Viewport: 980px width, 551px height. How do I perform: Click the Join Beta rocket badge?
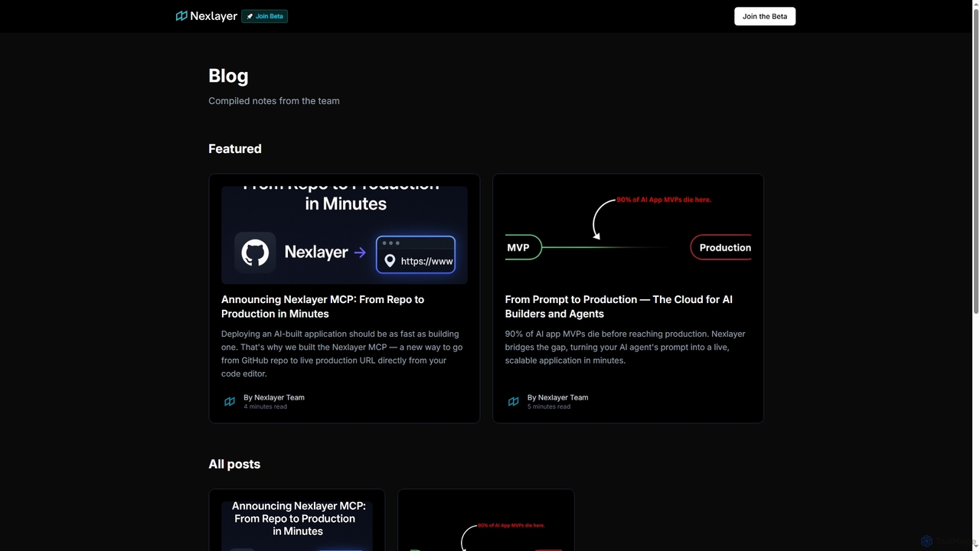click(265, 16)
